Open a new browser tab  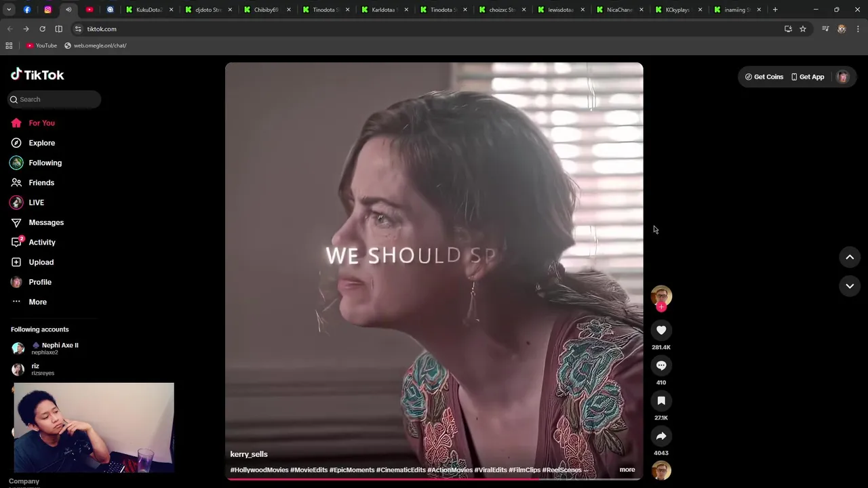click(775, 9)
